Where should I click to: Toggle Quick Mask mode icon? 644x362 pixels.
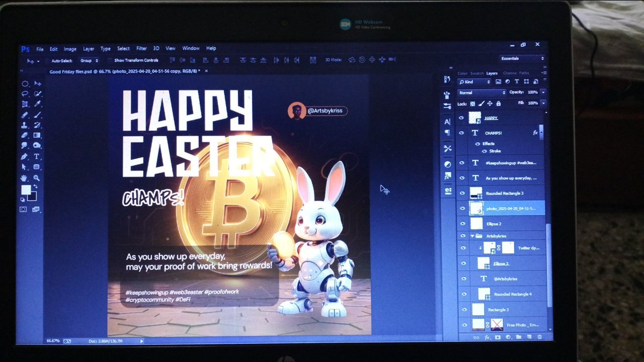(24, 209)
